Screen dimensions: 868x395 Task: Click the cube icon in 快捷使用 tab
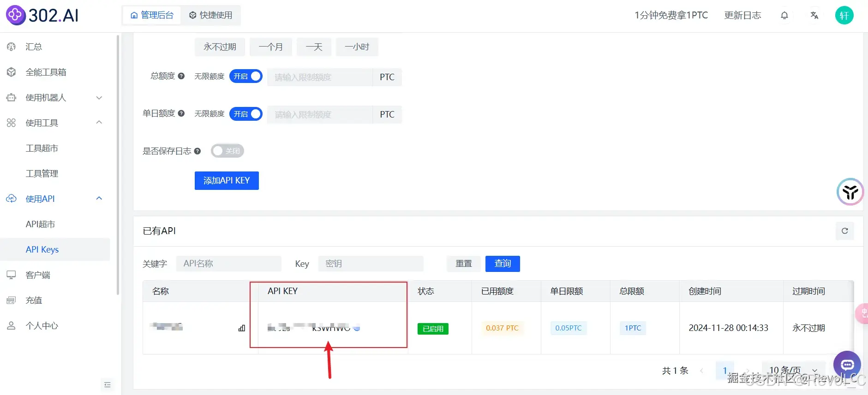(193, 15)
